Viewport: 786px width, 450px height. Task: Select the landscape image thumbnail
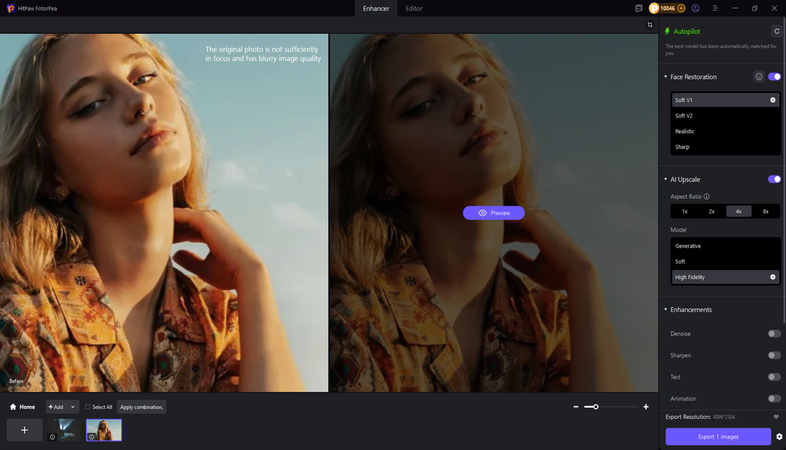coord(64,430)
